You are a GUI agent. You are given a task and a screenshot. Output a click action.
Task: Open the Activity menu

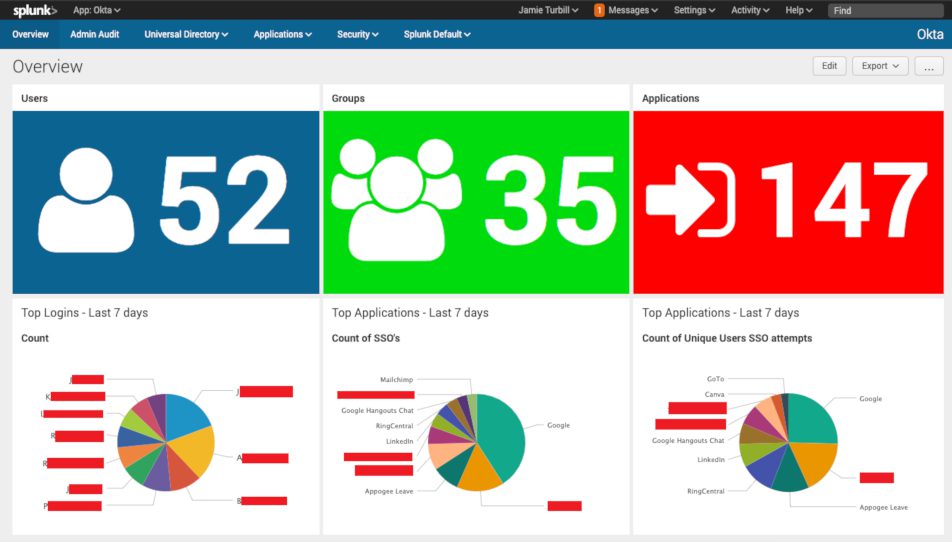[x=750, y=10]
